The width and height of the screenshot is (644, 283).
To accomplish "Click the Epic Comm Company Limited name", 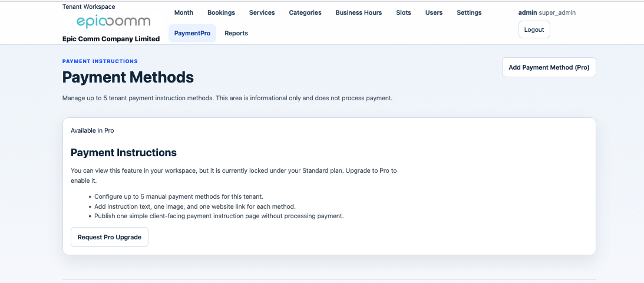I will coord(111,39).
